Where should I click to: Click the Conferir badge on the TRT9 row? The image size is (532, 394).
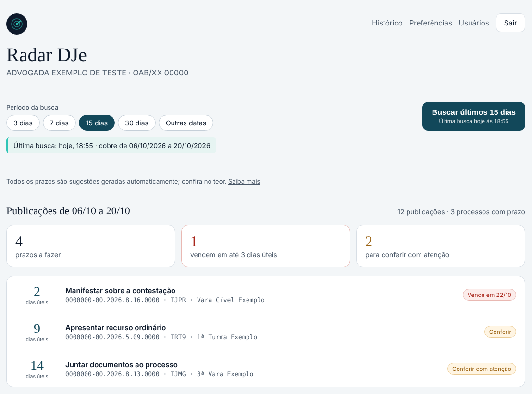500,332
